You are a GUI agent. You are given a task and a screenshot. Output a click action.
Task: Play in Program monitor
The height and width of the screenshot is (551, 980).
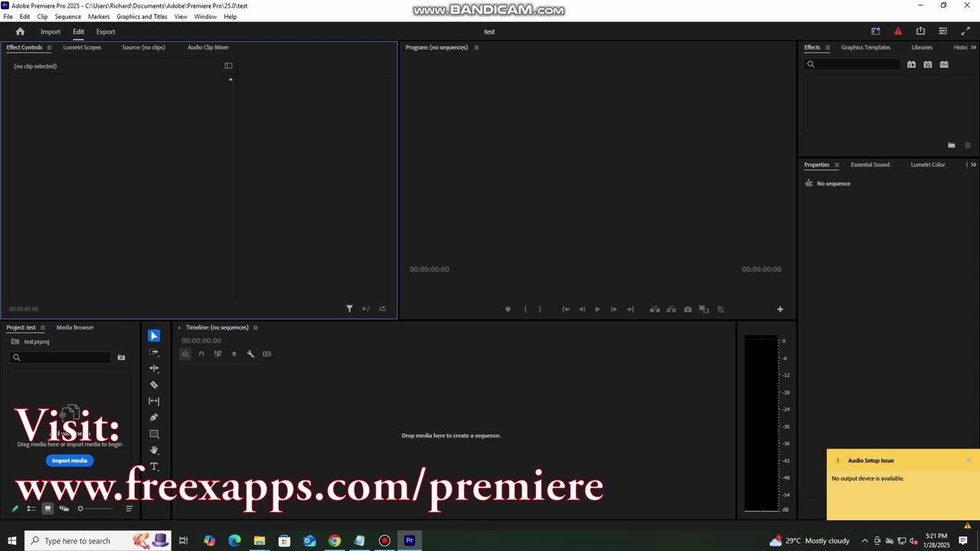click(597, 309)
